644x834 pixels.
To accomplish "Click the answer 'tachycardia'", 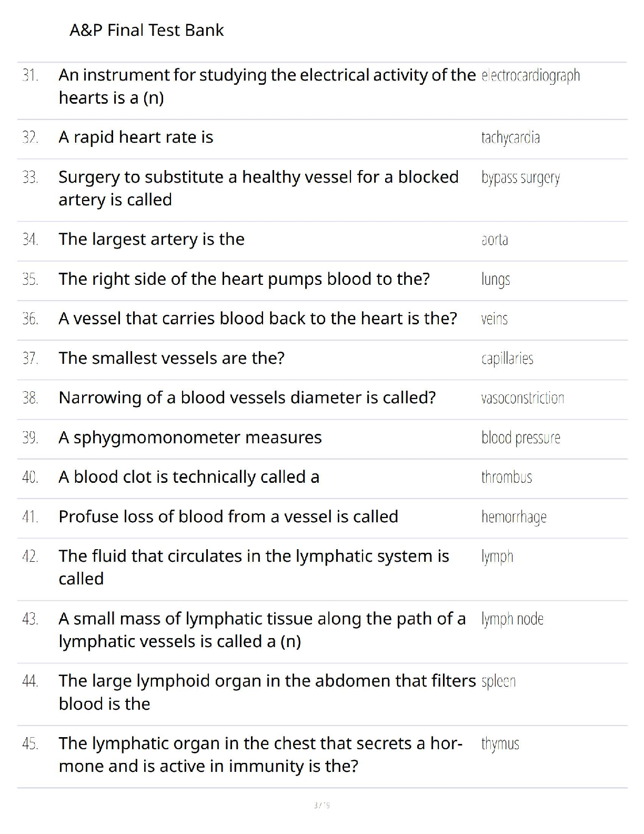I will click(510, 138).
